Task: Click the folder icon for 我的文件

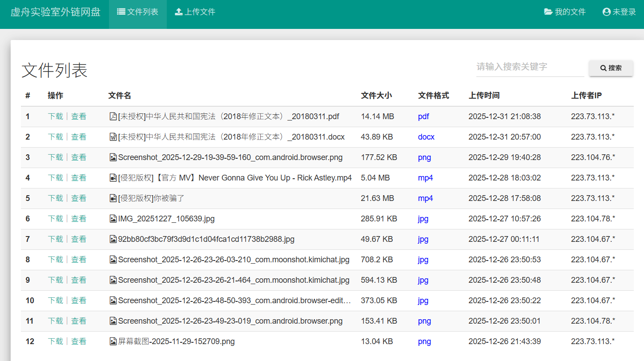Action: click(x=548, y=12)
